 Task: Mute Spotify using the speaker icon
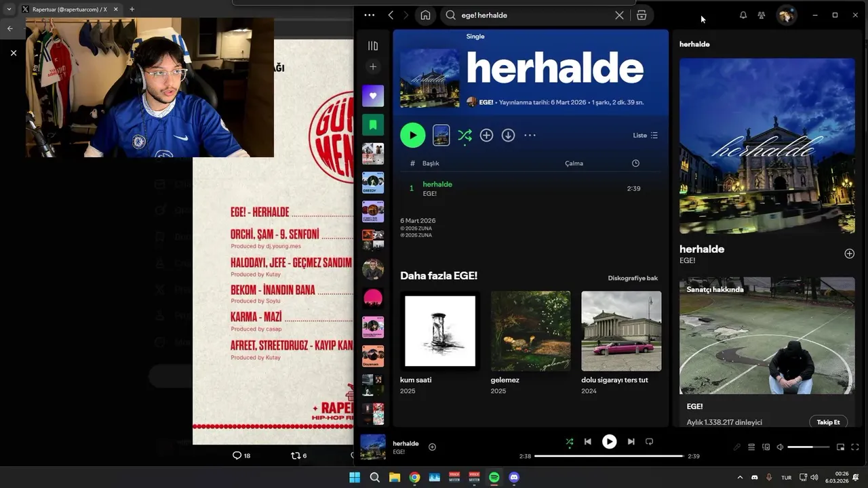[x=780, y=447]
